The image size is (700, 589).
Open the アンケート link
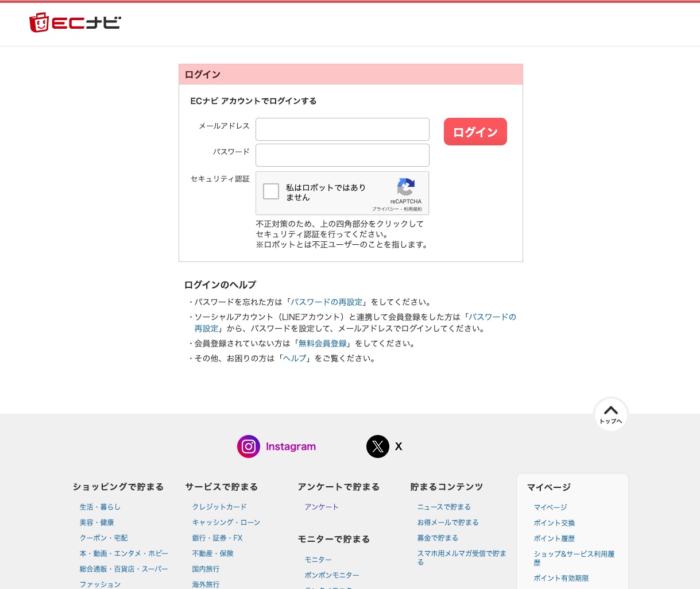click(321, 507)
